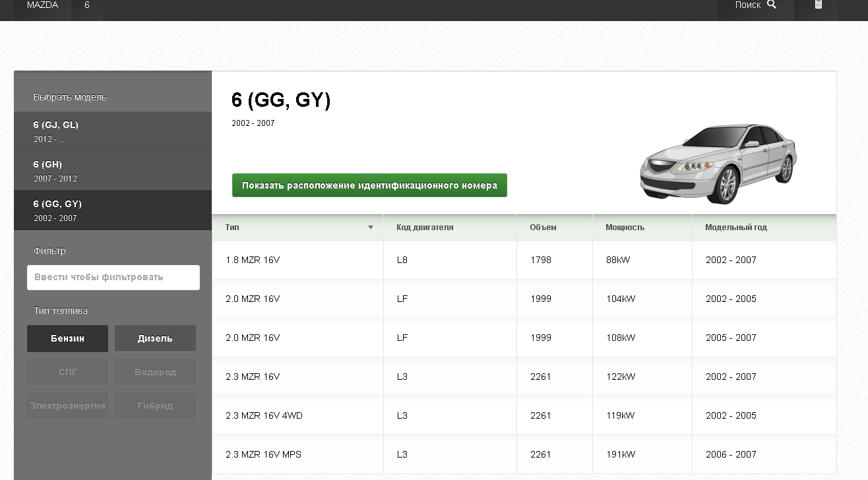868x480 pixels.
Task: Click the 1798 displacement cell
Action: pyautogui.click(x=555, y=260)
